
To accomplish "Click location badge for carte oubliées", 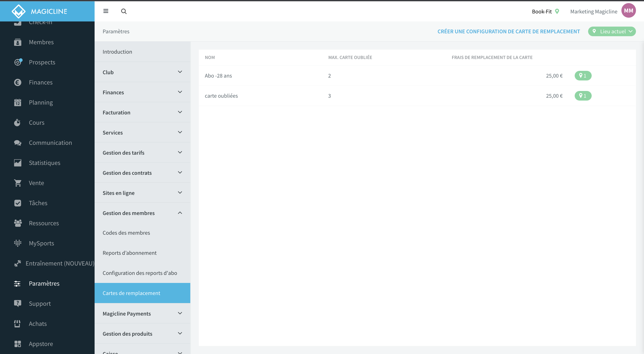I will [x=583, y=96].
